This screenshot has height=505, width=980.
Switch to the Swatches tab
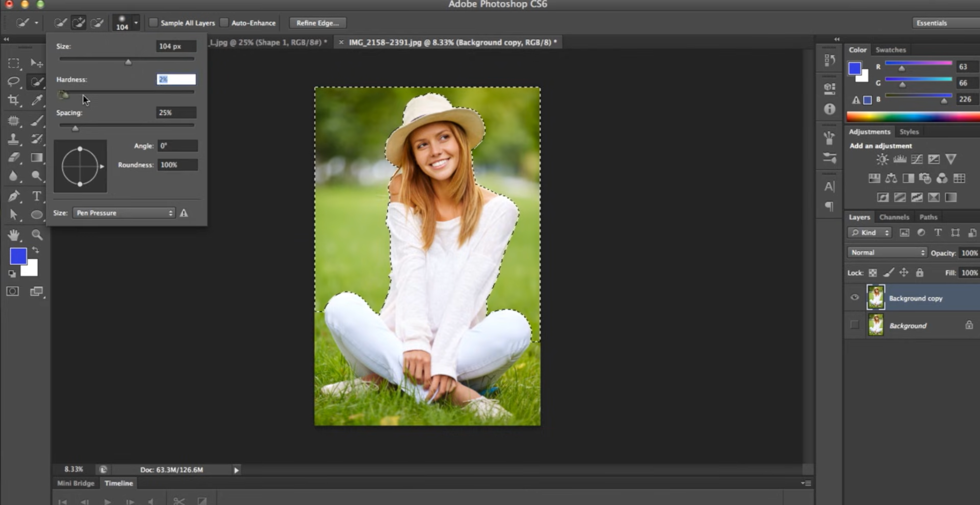(x=890, y=50)
